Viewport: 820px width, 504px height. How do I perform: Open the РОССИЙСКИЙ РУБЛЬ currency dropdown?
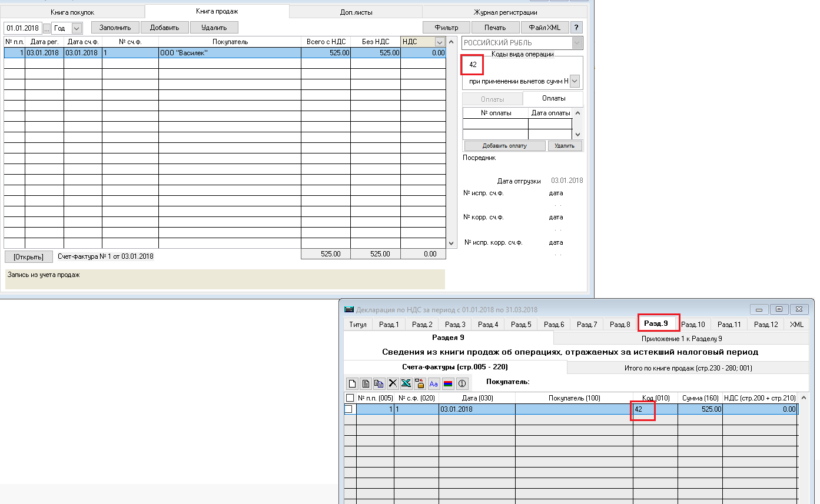[577, 43]
